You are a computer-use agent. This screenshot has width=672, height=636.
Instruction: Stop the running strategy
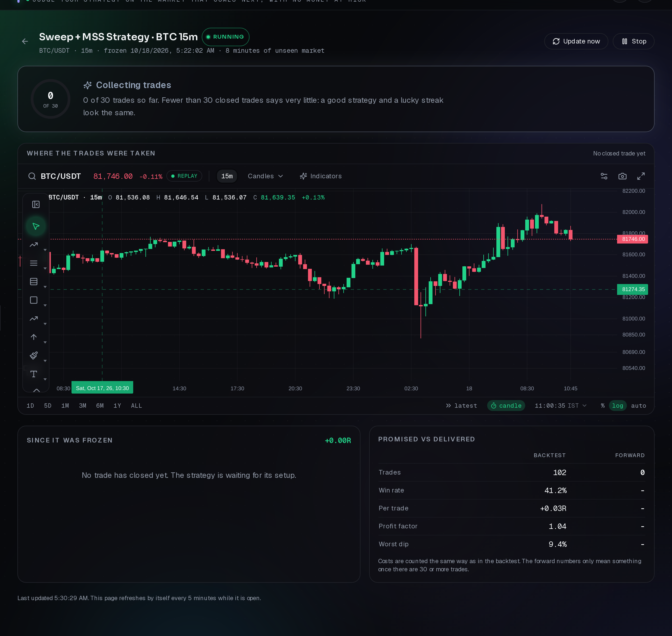click(x=633, y=41)
